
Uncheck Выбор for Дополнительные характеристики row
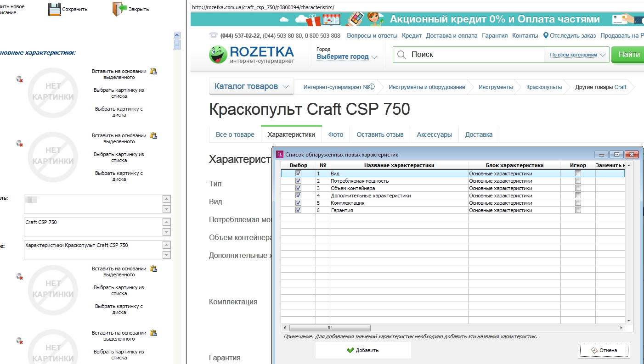pos(299,196)
